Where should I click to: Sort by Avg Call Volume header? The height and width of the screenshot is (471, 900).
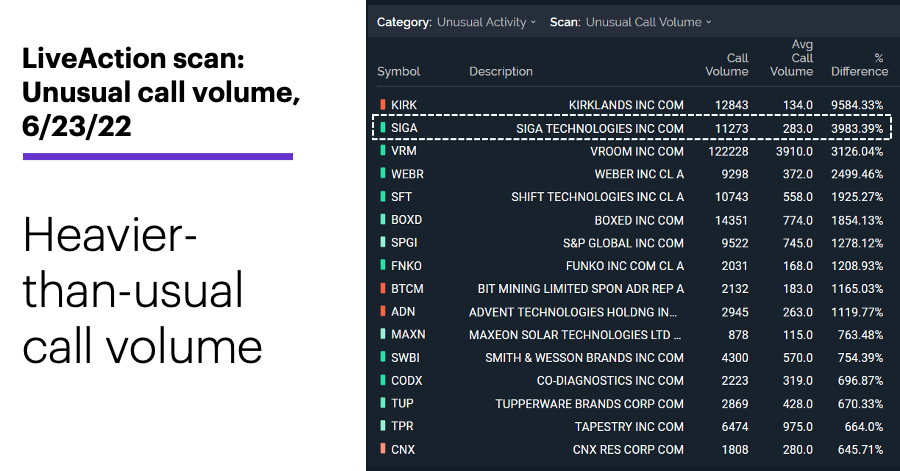792,57
